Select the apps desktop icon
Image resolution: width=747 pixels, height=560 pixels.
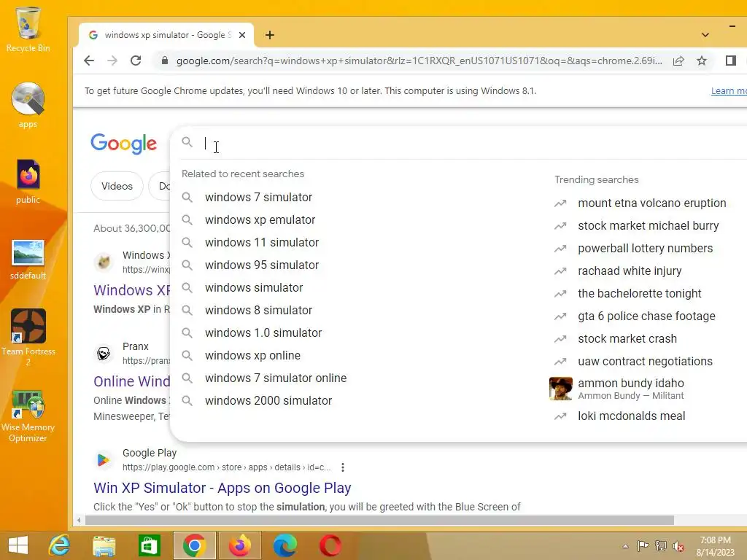(28, 105)
